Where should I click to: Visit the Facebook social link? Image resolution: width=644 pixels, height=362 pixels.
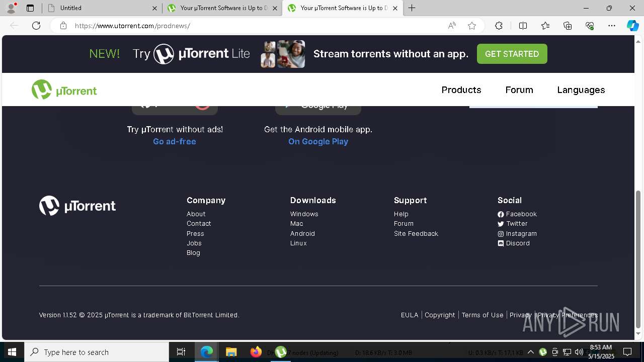(x=517, y=214)
